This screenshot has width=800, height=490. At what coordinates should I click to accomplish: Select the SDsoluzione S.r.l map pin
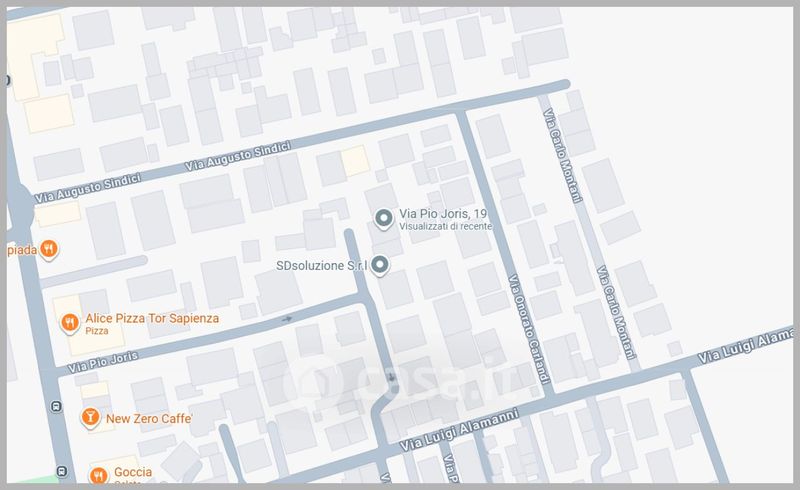(379, 265)
